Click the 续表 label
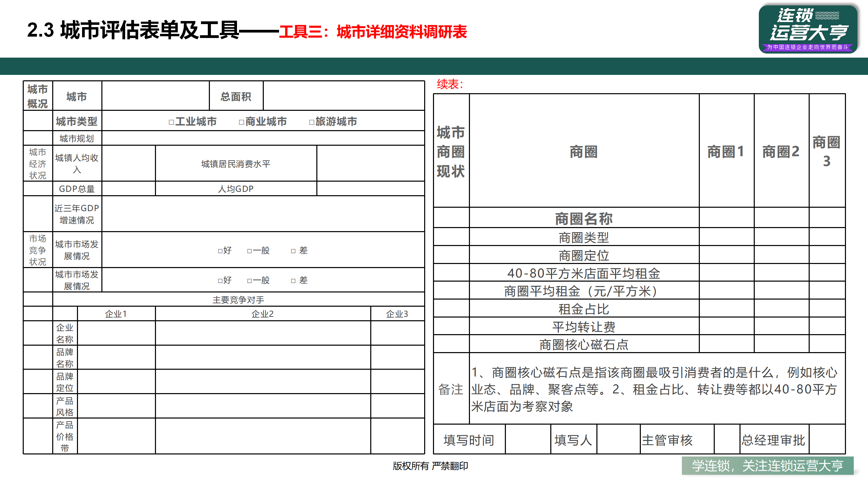868x488 pixels. [x=450, y=84]
